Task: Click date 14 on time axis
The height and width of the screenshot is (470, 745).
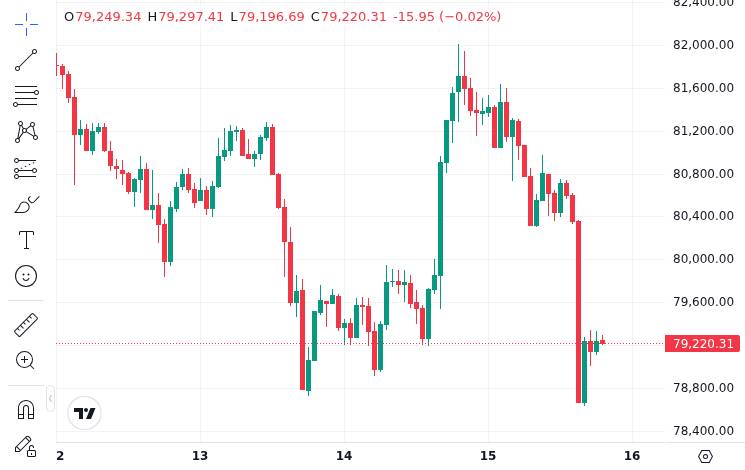Action: click(344, 456)
